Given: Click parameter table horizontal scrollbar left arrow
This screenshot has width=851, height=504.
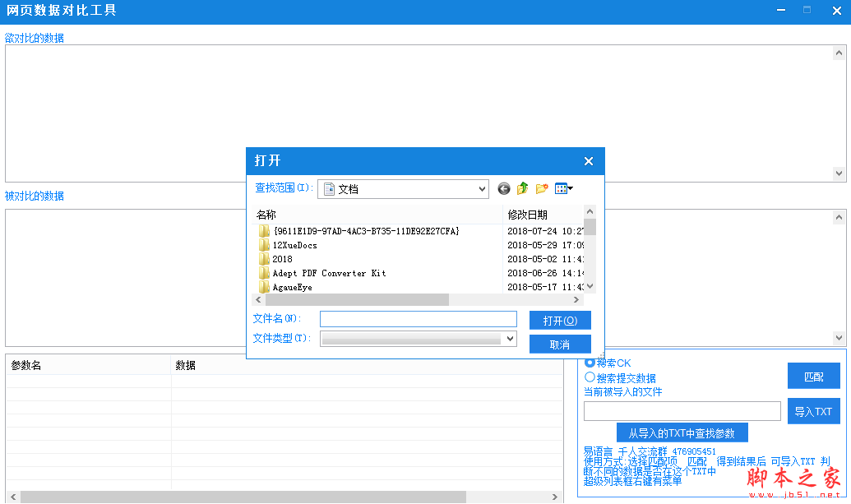Looking at the screenshot, I should [x=14, y=497].
